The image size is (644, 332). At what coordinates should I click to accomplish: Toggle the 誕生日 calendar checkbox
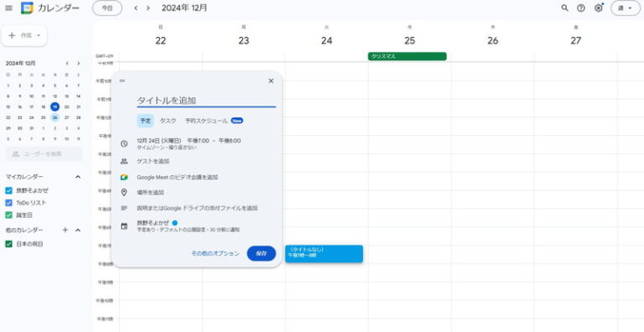coord(8,215)
